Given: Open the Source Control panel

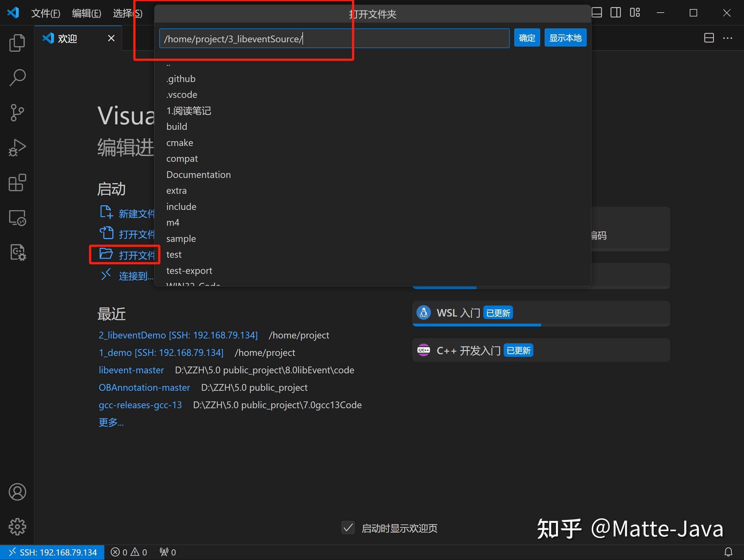Looking at the screenshot, I should pos(17,113).
